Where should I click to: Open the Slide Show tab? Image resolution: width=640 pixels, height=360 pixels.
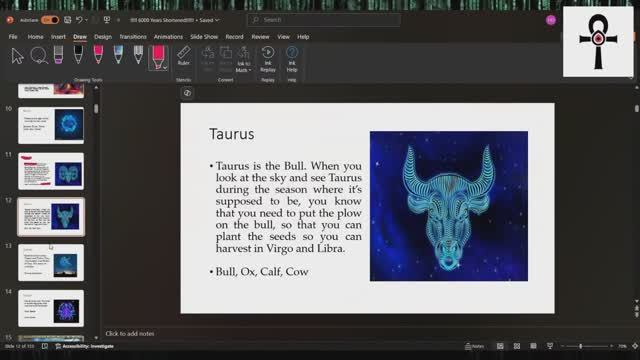204,37
